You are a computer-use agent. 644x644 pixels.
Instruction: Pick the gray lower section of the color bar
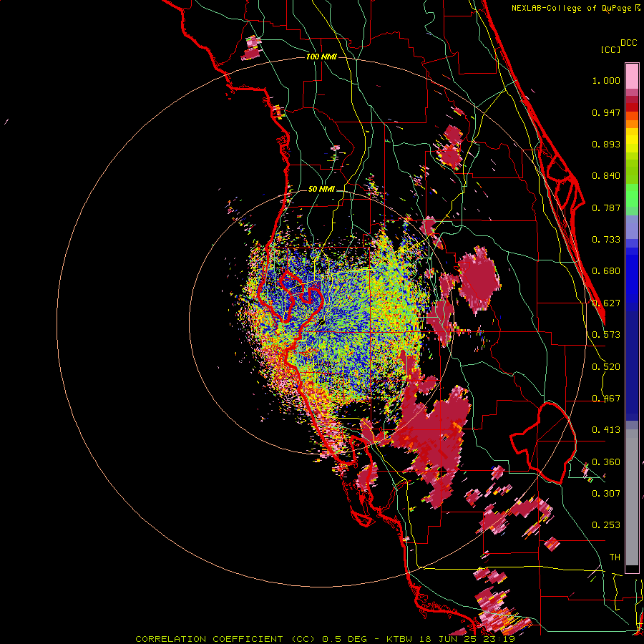click(632, 497)
